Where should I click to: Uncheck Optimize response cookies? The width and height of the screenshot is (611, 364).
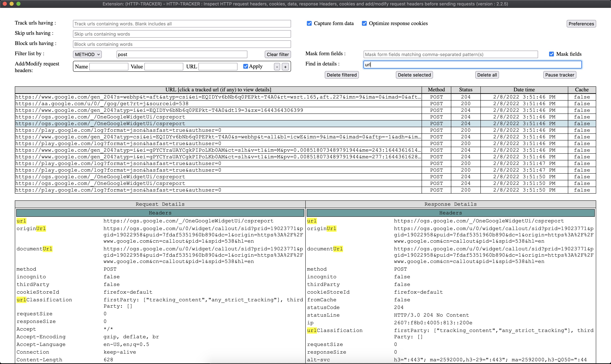364,23
